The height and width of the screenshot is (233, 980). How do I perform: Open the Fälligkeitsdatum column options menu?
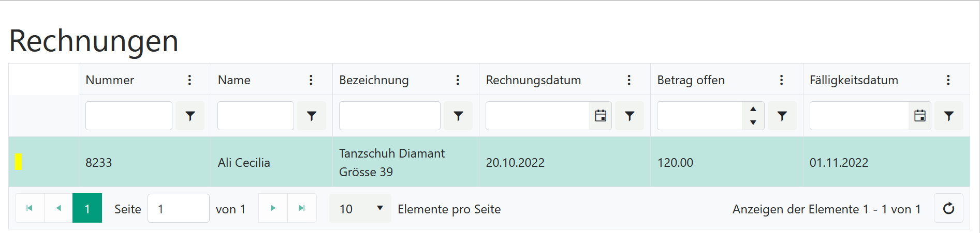point(948,80)
